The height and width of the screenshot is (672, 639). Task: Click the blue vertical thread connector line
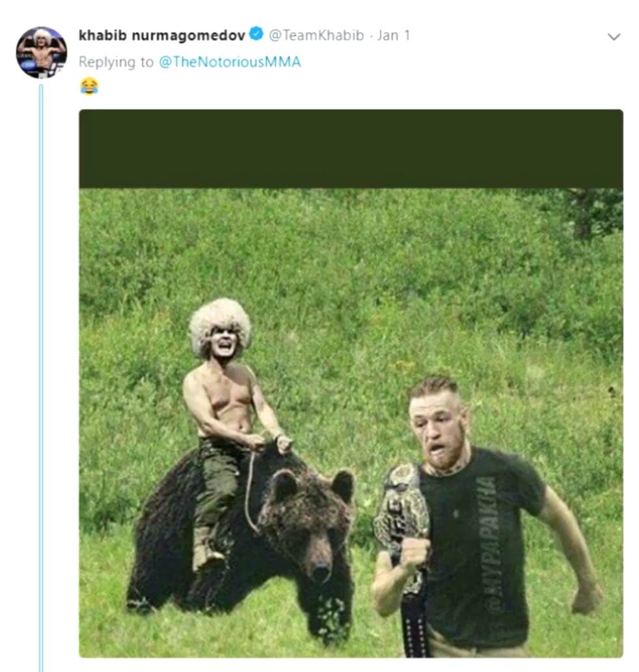42,377
